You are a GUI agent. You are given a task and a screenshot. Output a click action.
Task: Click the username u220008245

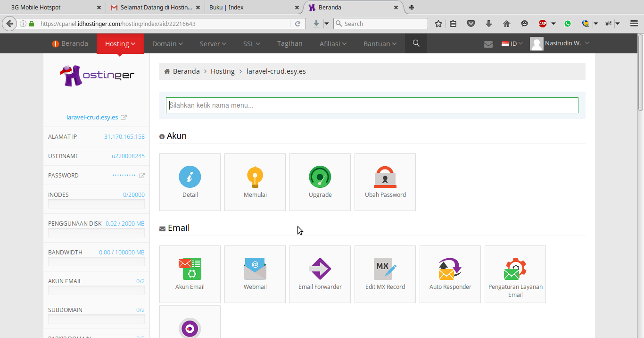[x=128, y=156]
